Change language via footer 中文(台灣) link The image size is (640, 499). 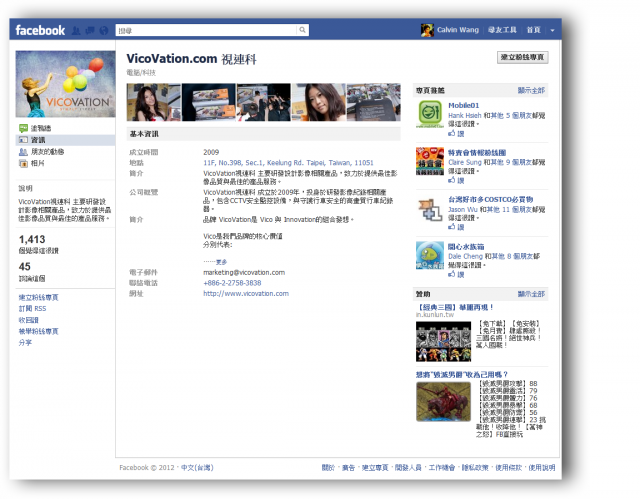click(197, 468)
